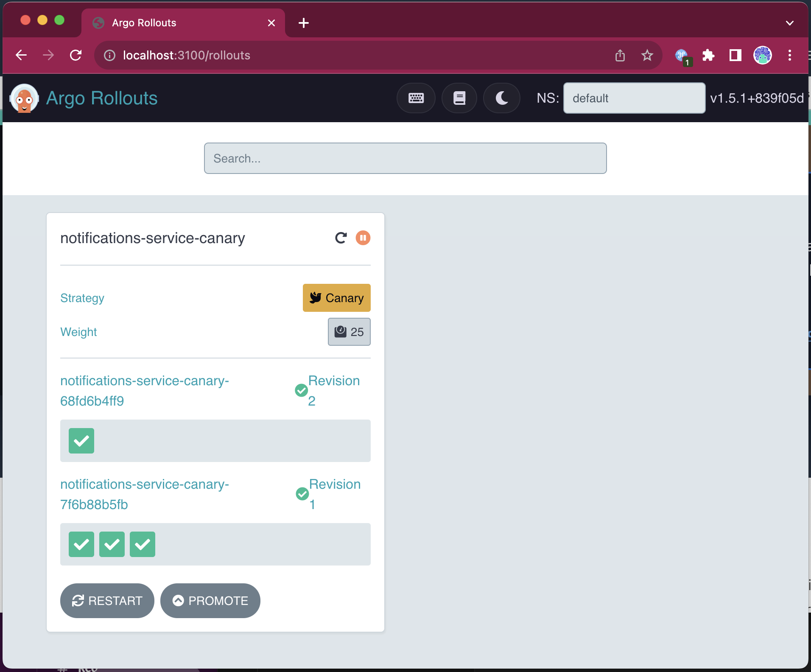Click the Weight label
811x672 pixels.
[78, 332]
